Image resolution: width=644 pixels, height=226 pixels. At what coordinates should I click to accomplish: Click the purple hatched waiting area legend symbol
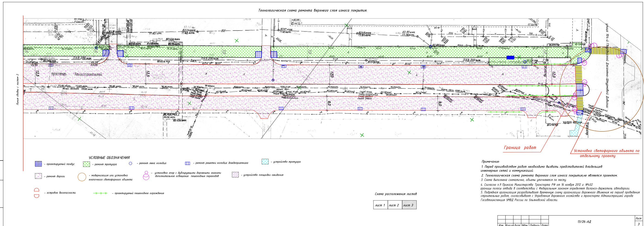click(x=235, y=175)
